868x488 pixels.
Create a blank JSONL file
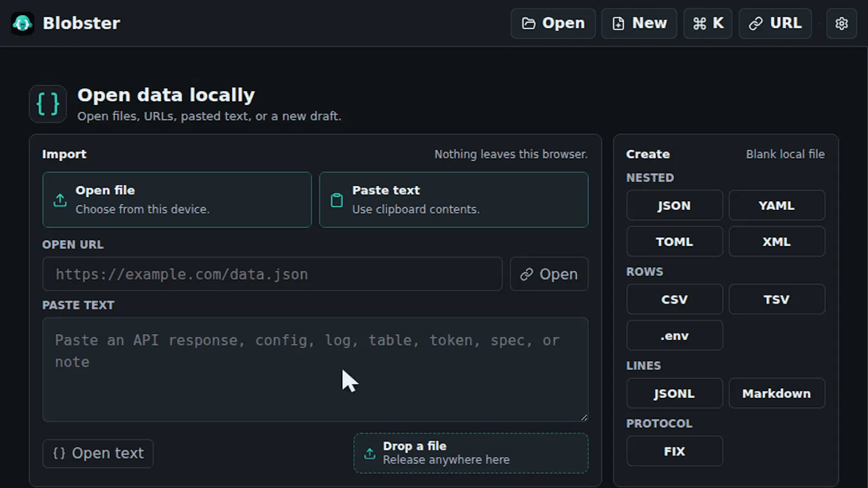(674, 393)
